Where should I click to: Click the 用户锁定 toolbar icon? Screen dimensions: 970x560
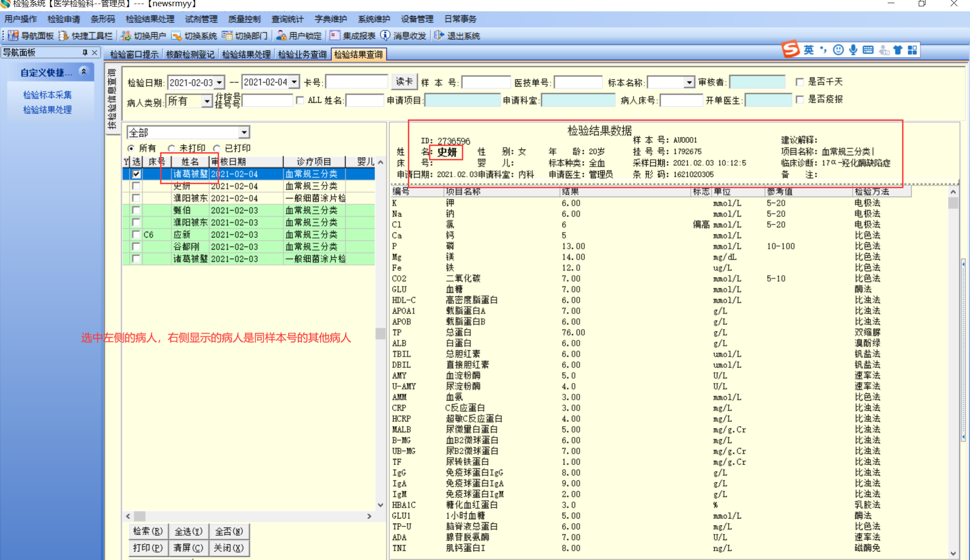[282, 36]
